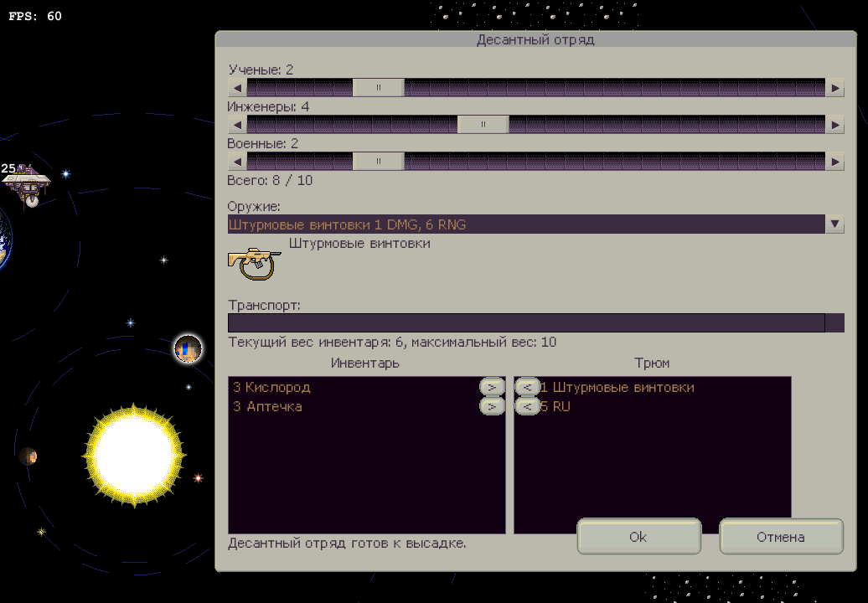Select the 3 Аптечка inventory row
Image resolution: width=868 pixels, height=603 pixels.
(x=354, y=407)
